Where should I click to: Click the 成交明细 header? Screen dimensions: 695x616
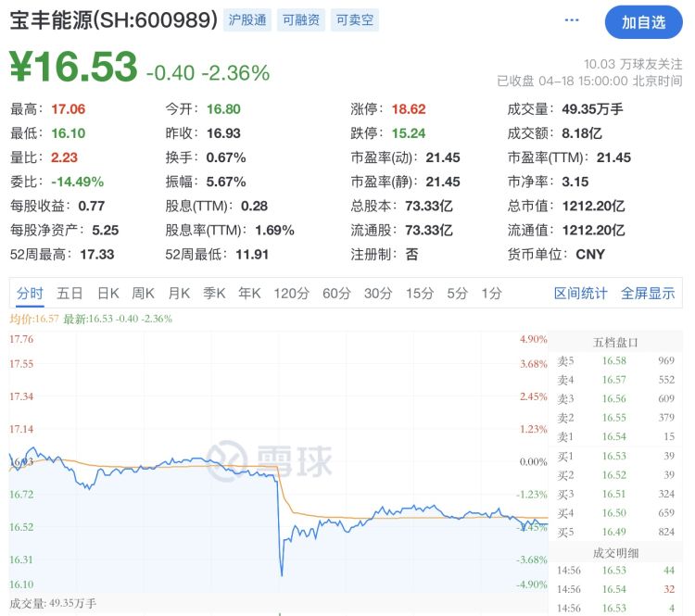pyautogui.click(x=615, y=553)
